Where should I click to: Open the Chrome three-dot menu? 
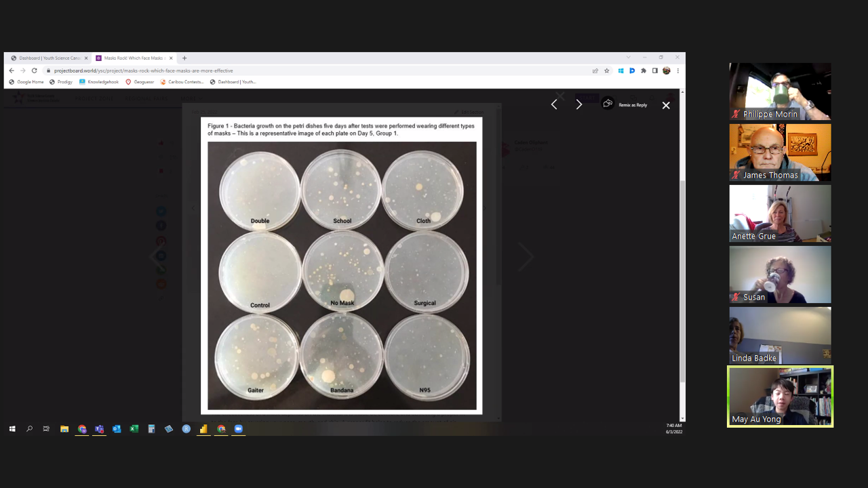(x=677, y=70)
